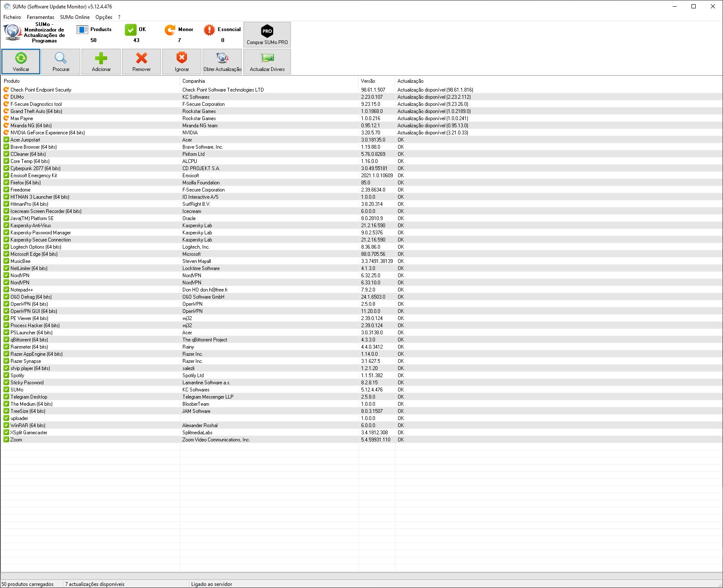
Task: Click the green plus Adicionar button
Action: click(x=101, y=61)
